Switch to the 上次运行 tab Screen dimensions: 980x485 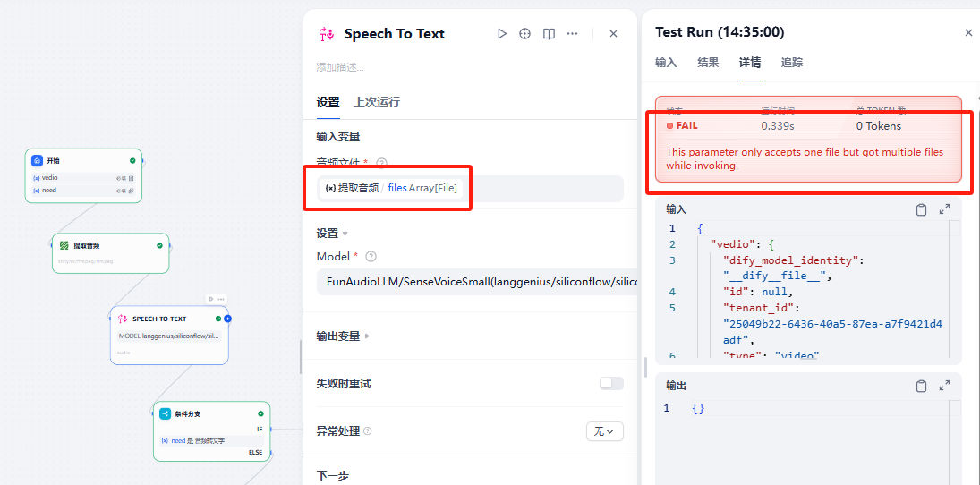click(377, 103)
